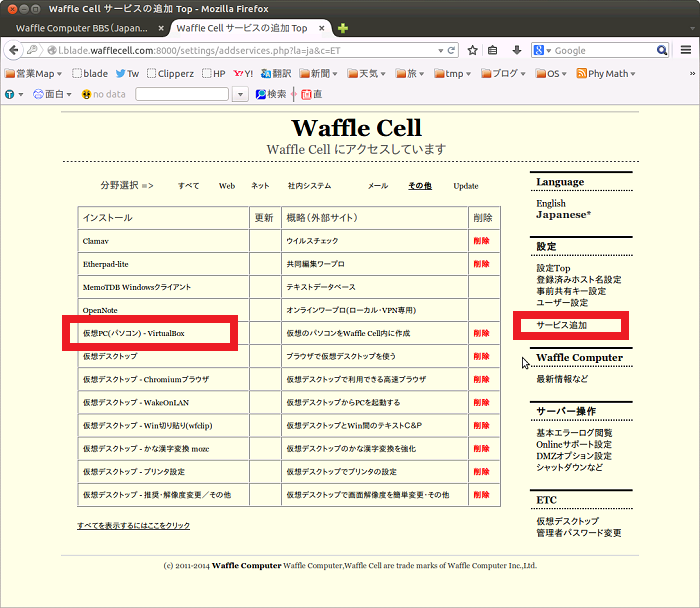The width and height of the screenshot is (700, 608).
Task: Open the blade bookmark
Action: 90,74
